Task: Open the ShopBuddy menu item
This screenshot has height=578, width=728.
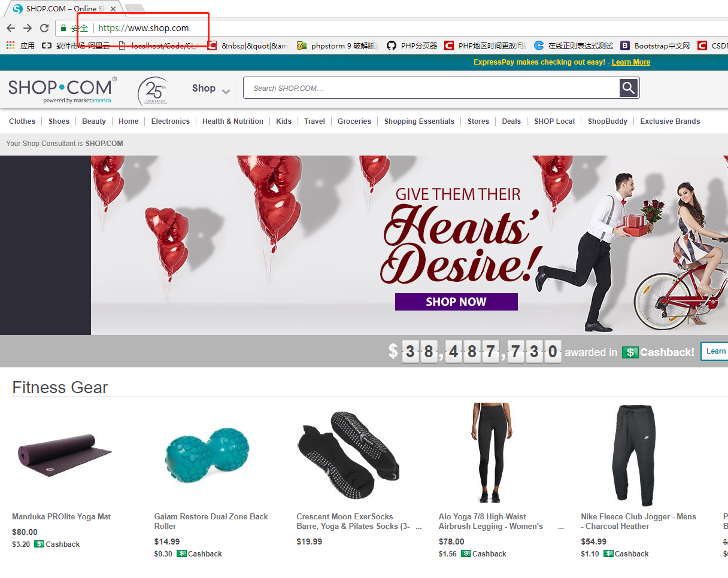Action: click(x=608, y=121)
